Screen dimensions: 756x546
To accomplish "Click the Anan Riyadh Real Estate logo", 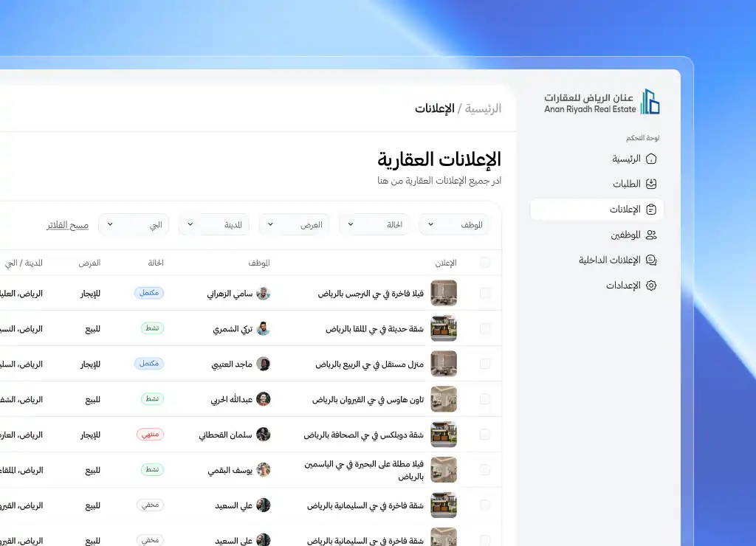I will pos(602,102).
